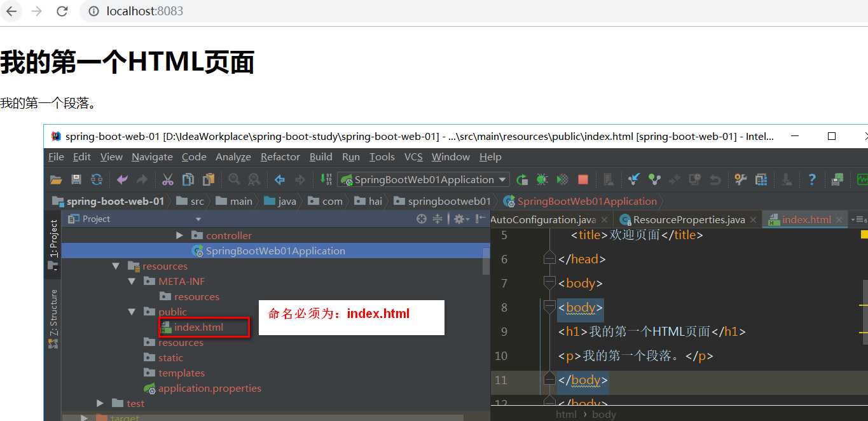Image resolution: width=868 pixels, height=421 pixels.
Task: Open the File menu
Action: (x=56, y=156)
